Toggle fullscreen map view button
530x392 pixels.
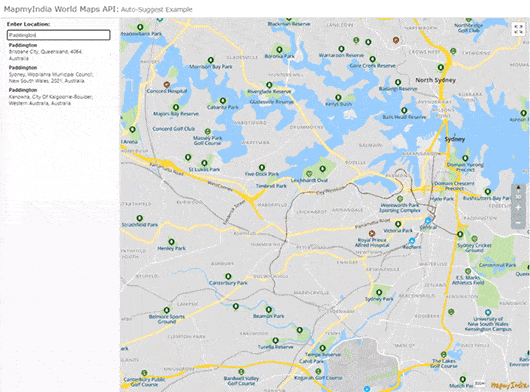point(518,29)
